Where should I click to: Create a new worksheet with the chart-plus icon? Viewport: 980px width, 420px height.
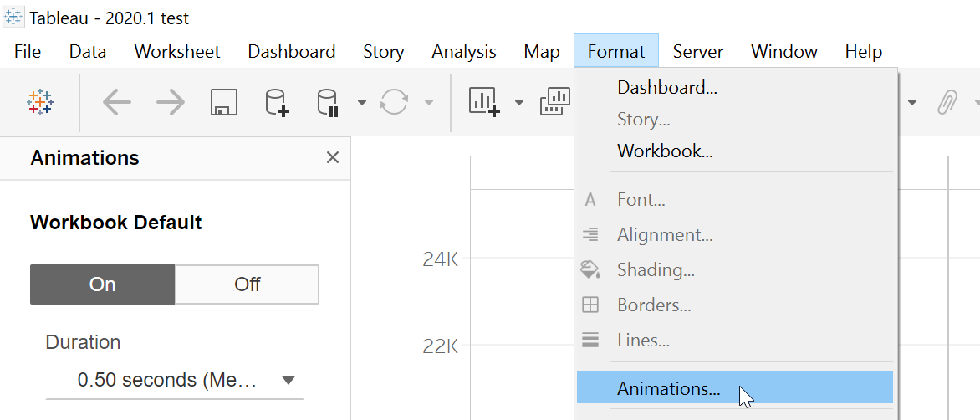[x=484, y=102]
